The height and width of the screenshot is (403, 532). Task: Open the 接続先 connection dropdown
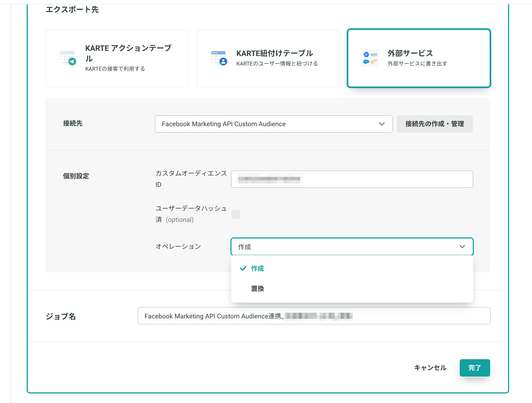point(274,124)
